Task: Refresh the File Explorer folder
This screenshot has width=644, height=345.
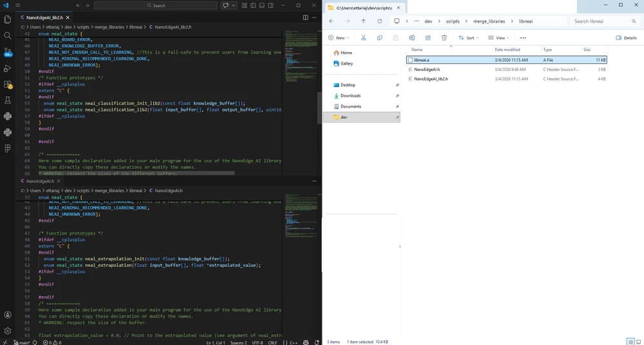Action: (x=380, y=21)
